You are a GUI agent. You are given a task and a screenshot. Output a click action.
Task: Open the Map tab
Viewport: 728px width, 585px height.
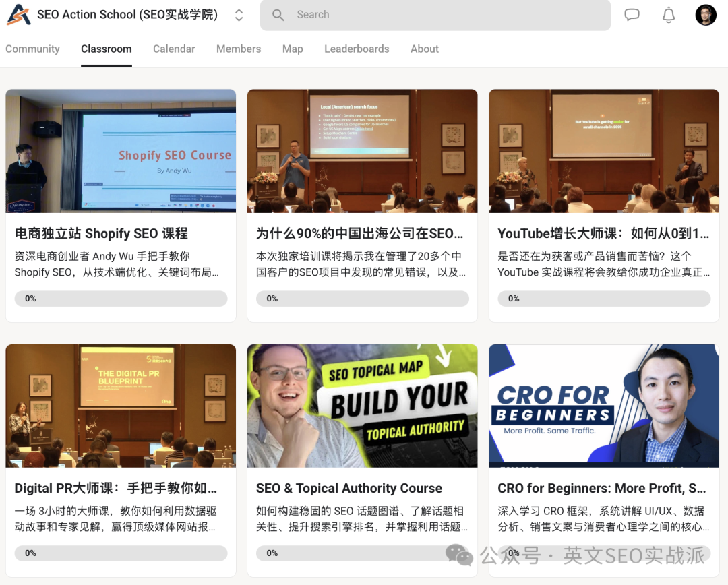(x=293, y=49)
